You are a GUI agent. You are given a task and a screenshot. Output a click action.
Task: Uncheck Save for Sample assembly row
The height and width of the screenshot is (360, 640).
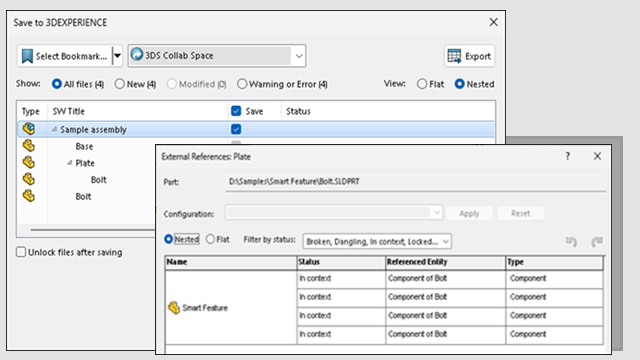[236, 129]
